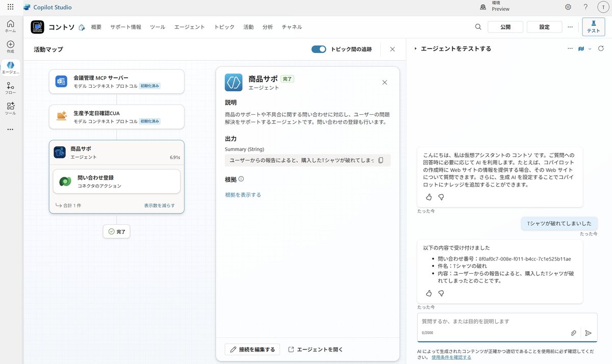Click the 設定 button
The height and width of the screenshot is (364, 612).
[544, 27]
